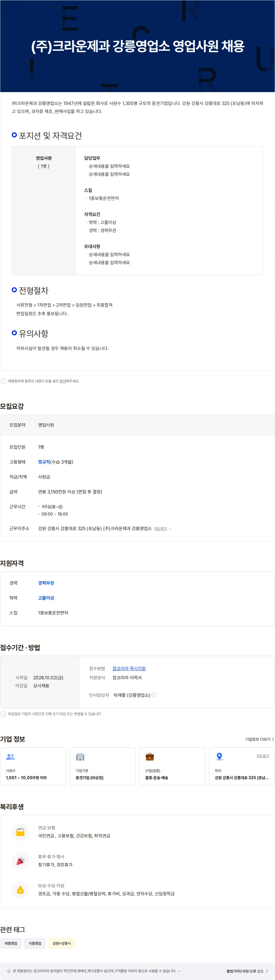Click the company type building icon
The height and width of the screenshot is (980, 275).
pyautogui.click(x=80, y=757)
